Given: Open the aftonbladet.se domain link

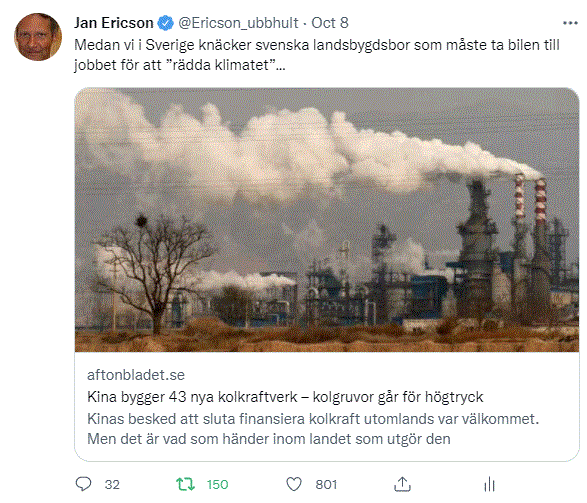Looking at the screenshot, I should tap(136, 375).
